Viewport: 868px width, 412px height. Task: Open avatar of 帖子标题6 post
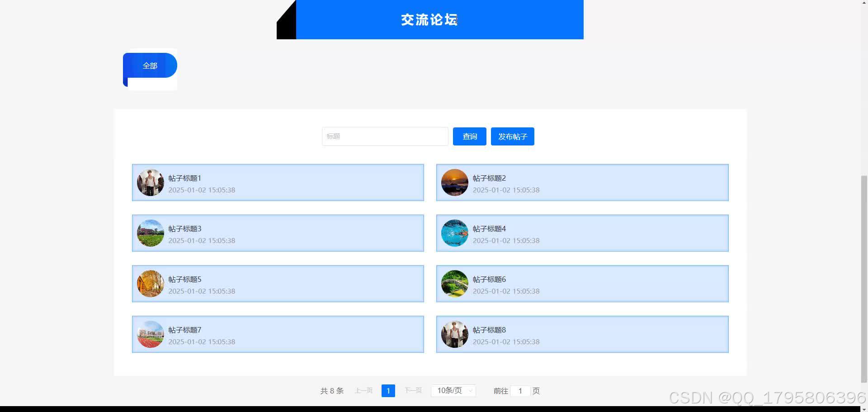pos(455,284)
